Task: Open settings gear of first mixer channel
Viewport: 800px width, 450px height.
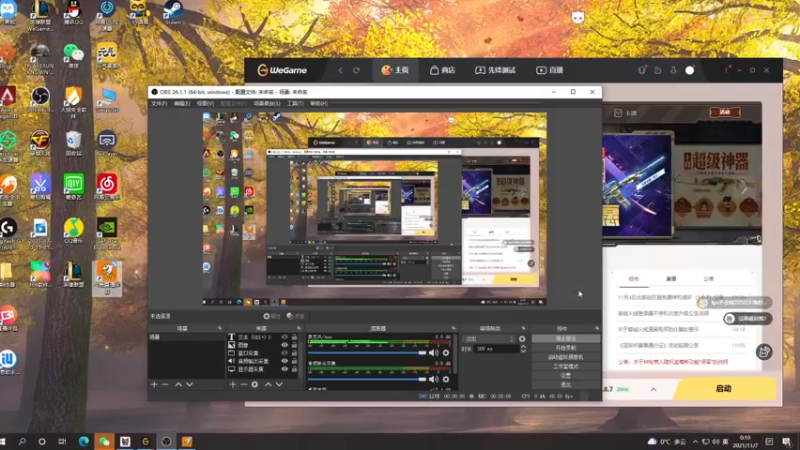Action: point(446,353)
